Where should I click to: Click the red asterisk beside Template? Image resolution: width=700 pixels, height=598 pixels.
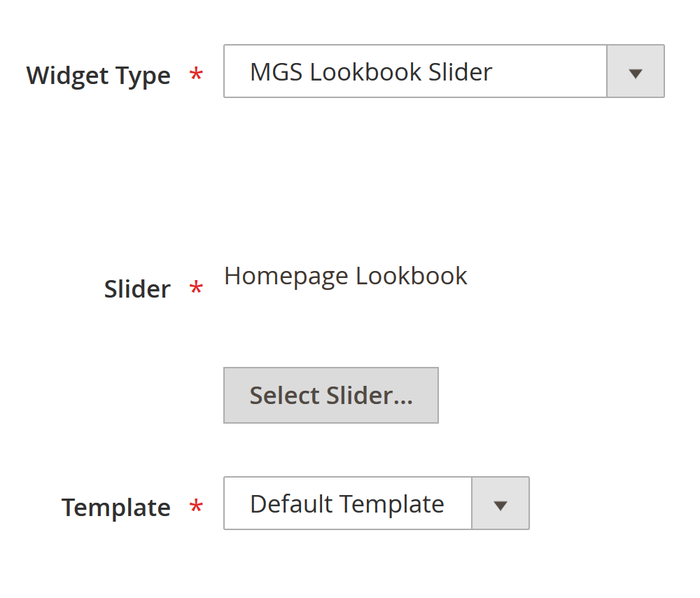197,507
